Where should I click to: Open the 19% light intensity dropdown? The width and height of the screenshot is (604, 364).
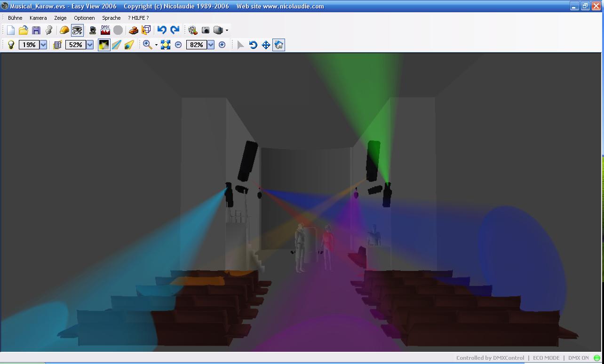tap(43, 45)
